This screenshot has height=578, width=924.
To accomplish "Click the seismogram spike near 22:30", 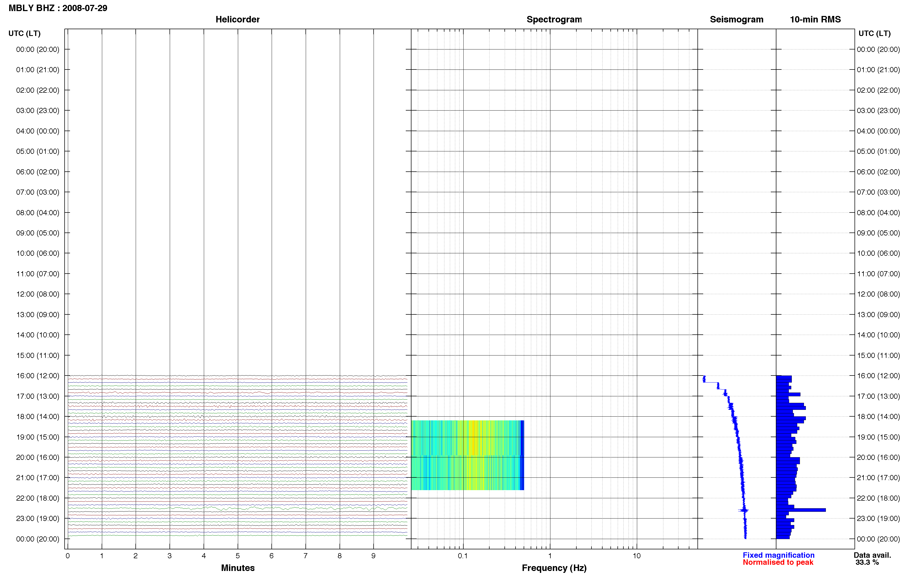I will (743, 510).
